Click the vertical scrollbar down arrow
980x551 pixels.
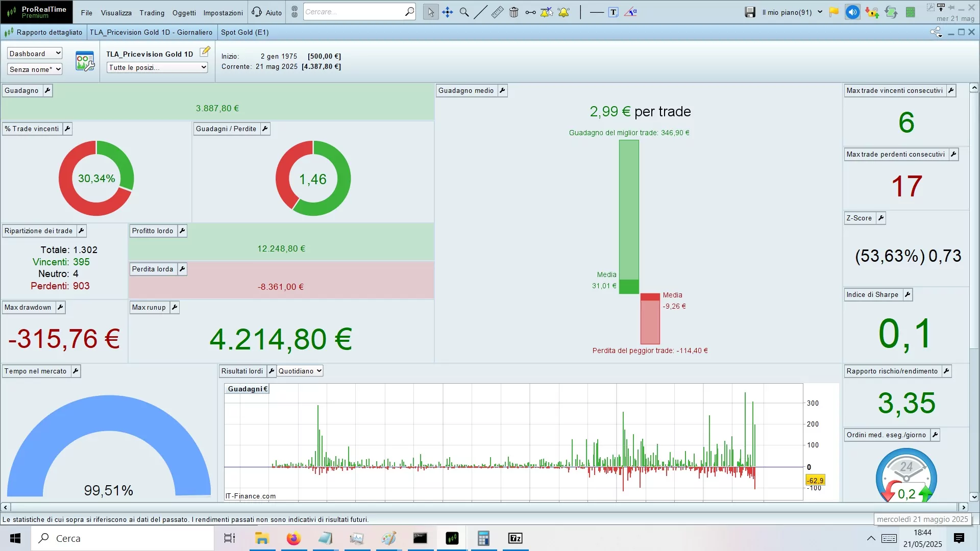974,496
